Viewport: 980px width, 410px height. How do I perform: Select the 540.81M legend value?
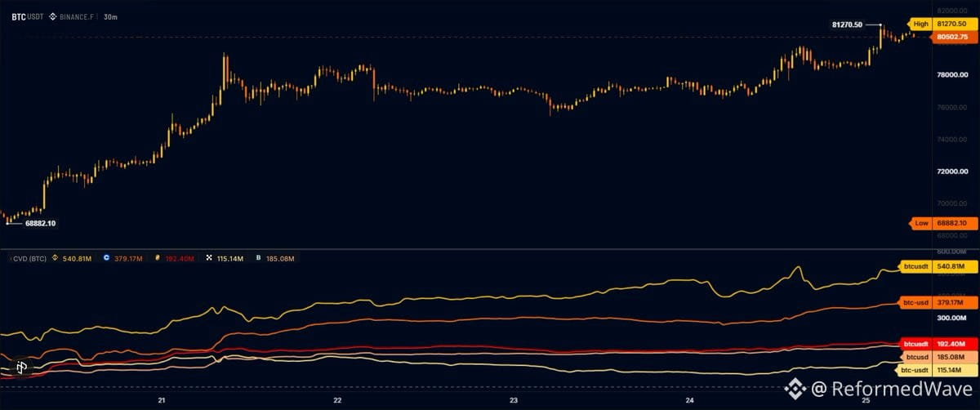(x=78, y=258)
